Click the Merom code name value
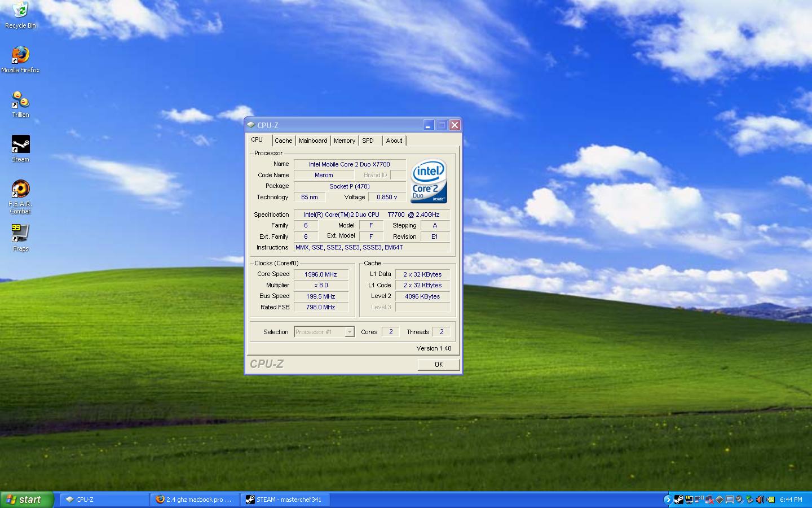812x508 pixels. [x=324, y=175]
